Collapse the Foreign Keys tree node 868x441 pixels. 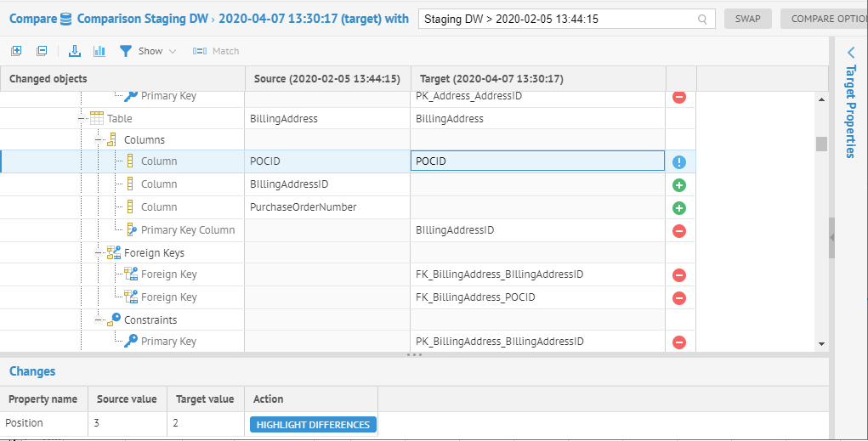point(99,252)
